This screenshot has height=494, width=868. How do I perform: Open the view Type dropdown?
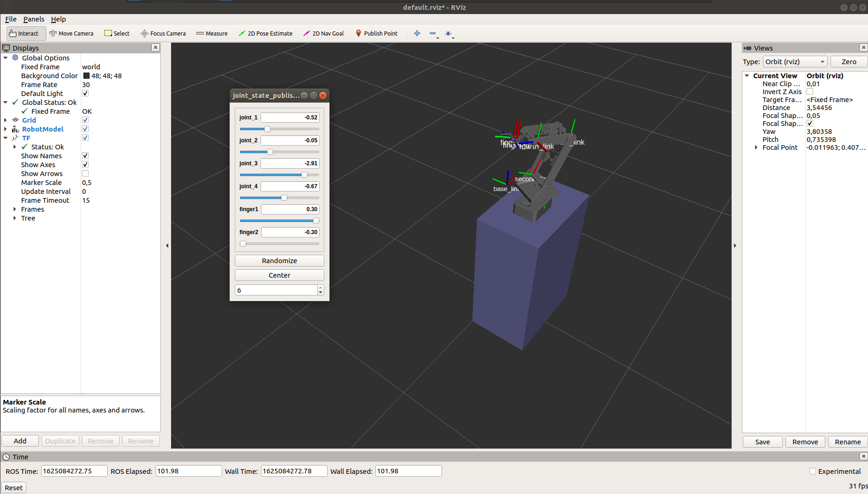[x=795, y=62]
